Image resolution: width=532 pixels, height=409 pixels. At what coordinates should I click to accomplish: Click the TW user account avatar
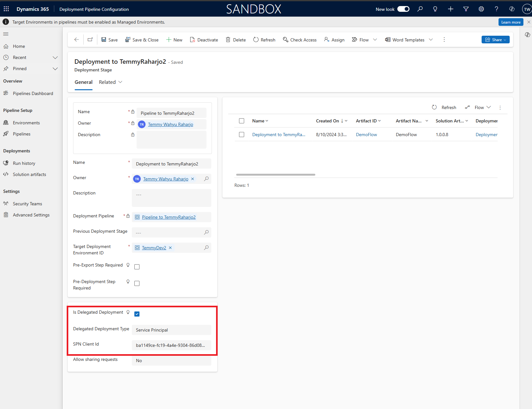click(x=527, y=9)
